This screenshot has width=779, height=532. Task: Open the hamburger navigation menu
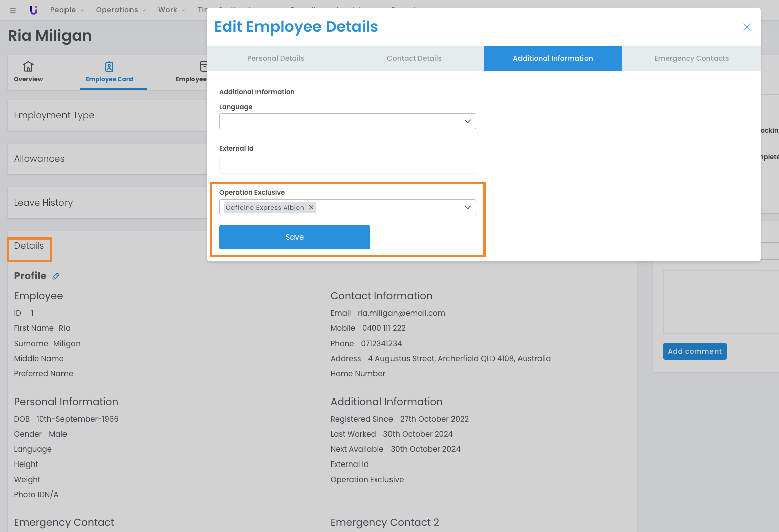click(x=13, y=10)
